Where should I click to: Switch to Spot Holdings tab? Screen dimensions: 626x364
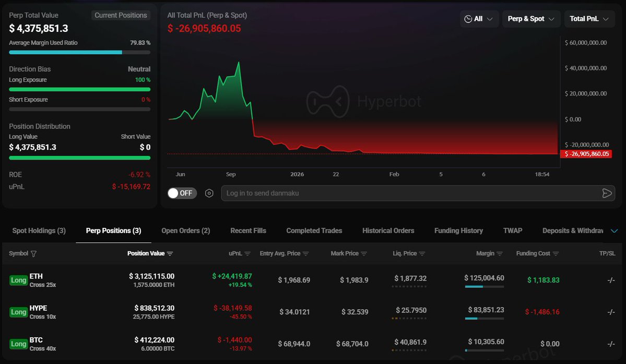[x=39, y=230]
